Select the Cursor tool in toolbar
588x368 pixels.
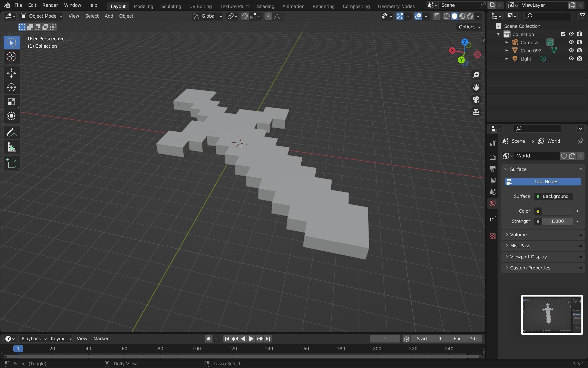tap(11, 57)
